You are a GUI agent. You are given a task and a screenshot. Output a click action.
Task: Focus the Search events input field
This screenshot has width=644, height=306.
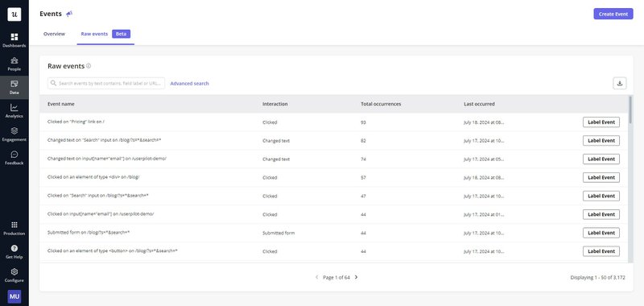click(x=106, y=84)
